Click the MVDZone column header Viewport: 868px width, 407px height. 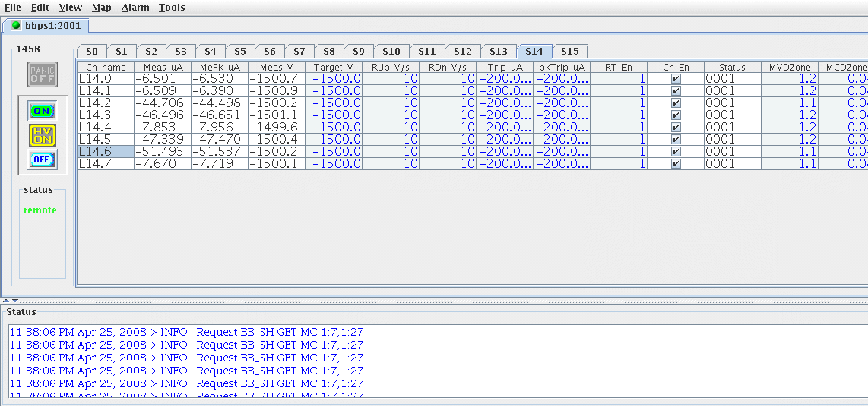pos(790,67)
